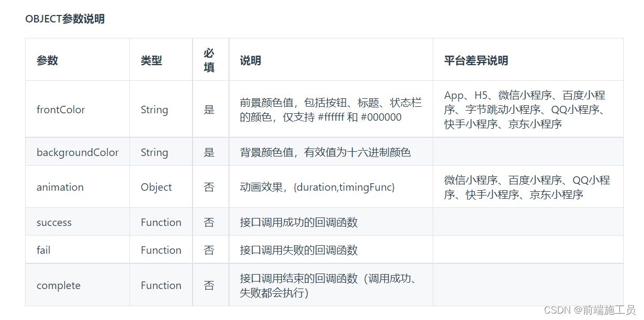This screenshot has height=320, width=644.
Task: Click the 否 cell for animation
Action: 209,187
